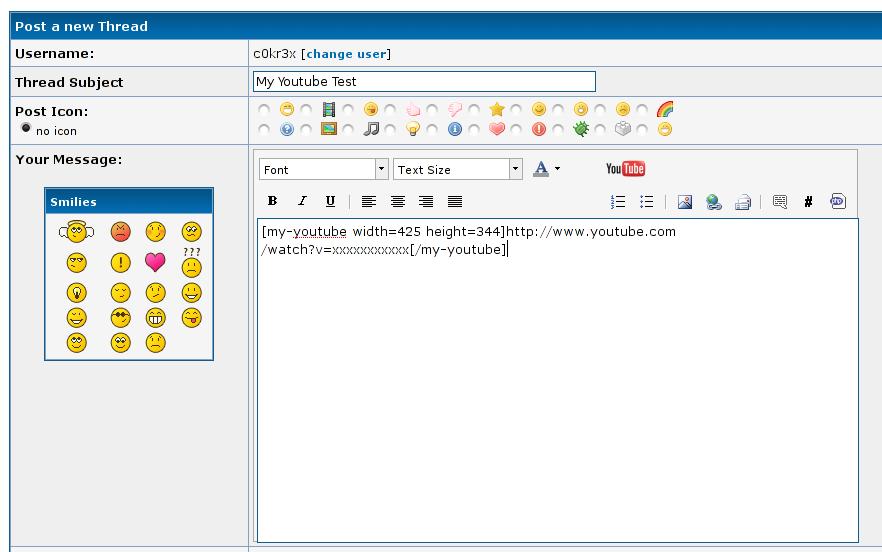
Task: Align message text to the right
Action: pyautogui.click(x=426, y=201)
